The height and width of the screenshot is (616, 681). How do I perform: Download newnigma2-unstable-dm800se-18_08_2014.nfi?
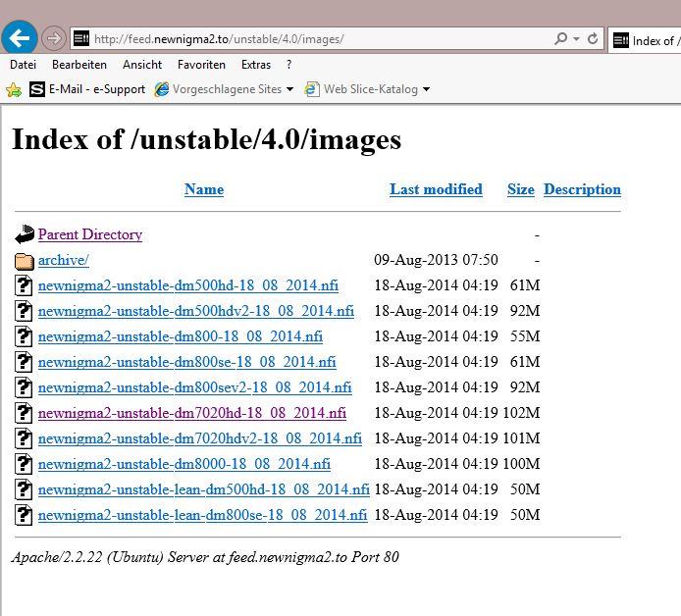tap(186, 362)
